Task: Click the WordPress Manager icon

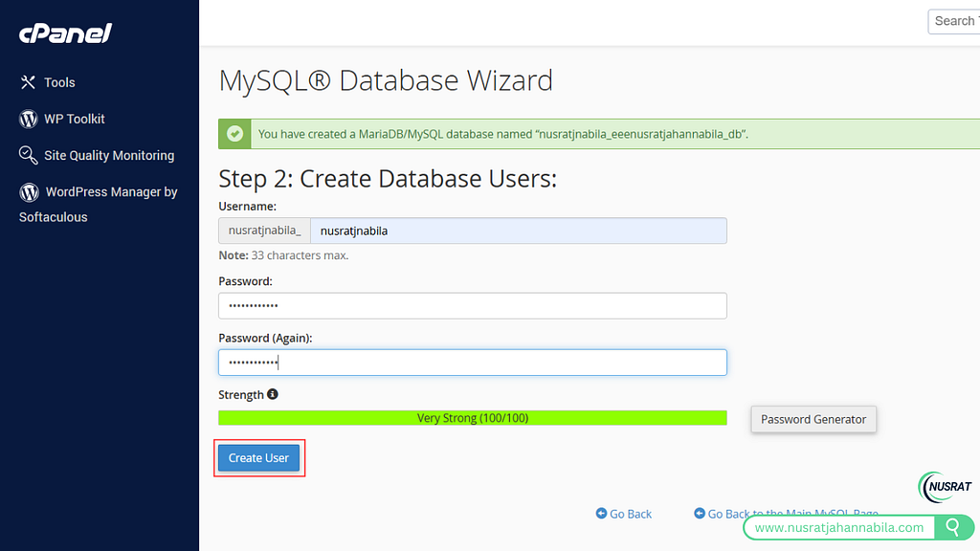Action: [29, 191]
